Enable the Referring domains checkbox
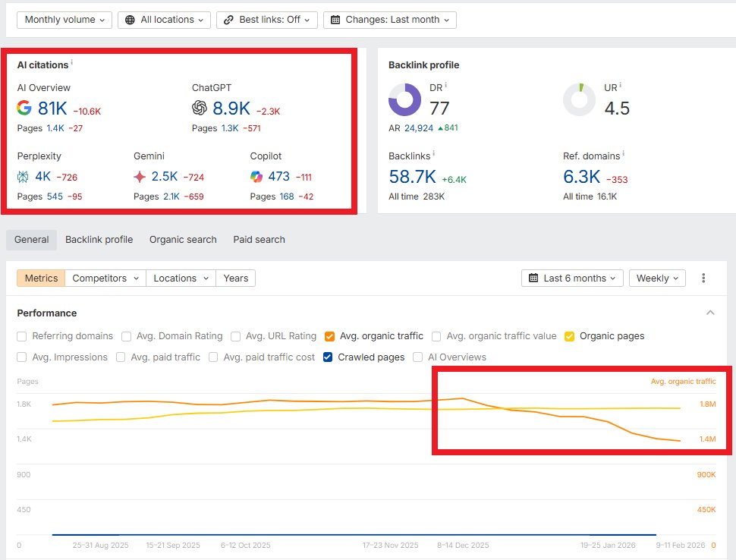The height and width of the screenshot is (560, 736). pyautogui.click(x=21, y=336)
